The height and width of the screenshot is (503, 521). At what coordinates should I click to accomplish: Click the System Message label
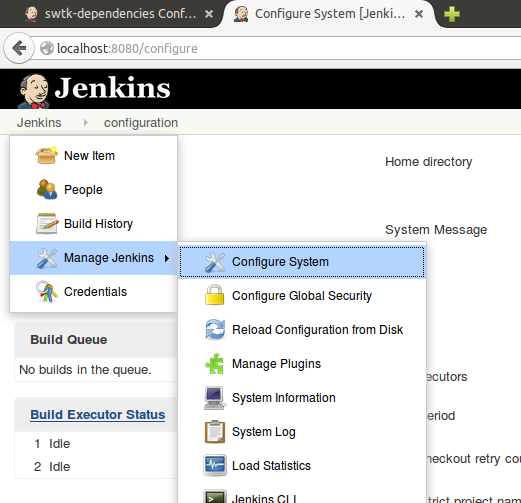436,230
